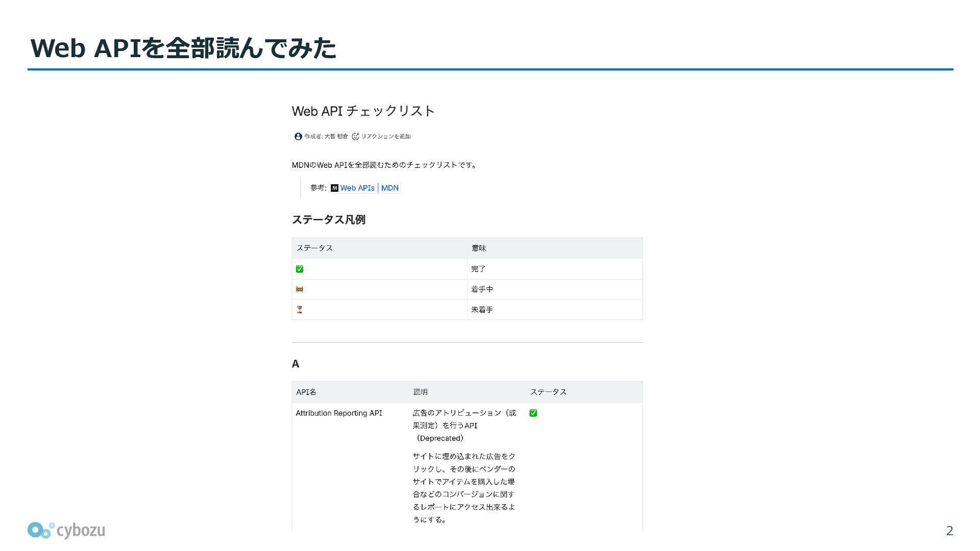Image resolution: width=980 pixels, height=551 pixels.
Task: Click the add reaction smiley icon
Action: tap(356, 136)
